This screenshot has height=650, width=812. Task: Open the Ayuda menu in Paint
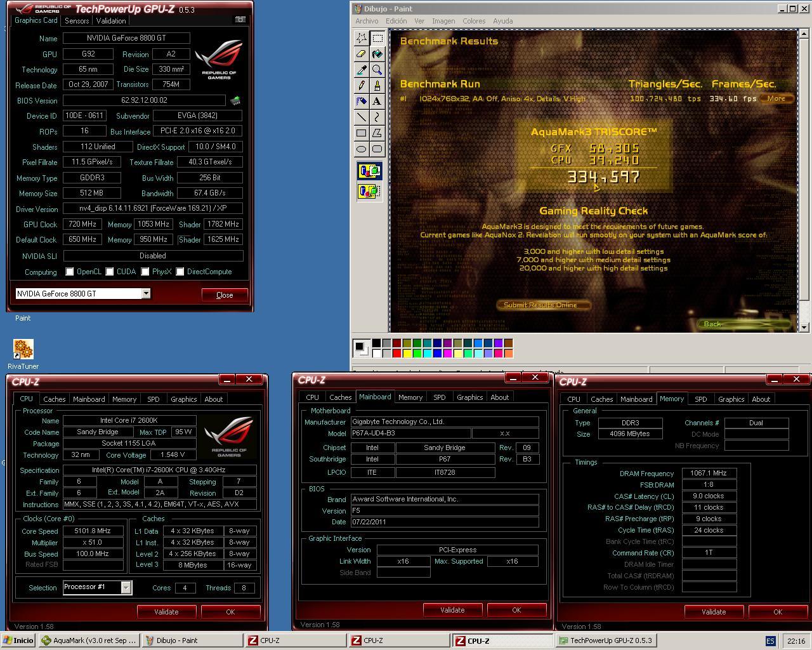(x=503, y=21)
